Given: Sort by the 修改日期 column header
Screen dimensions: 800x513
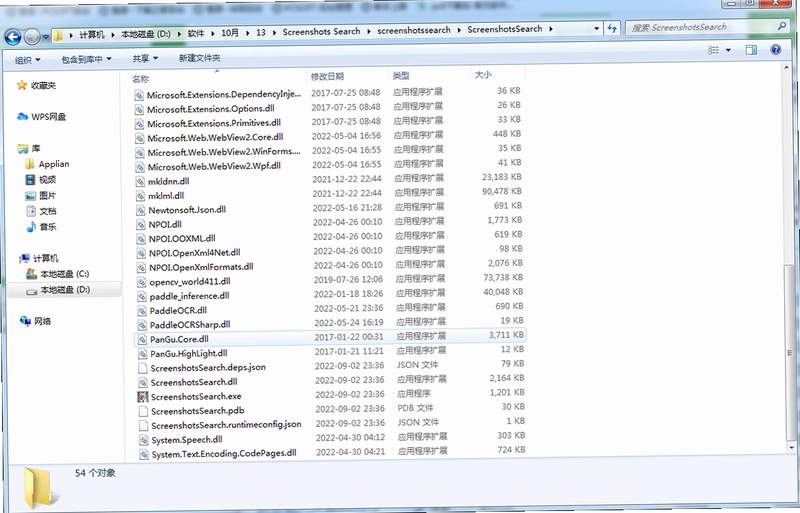Looking at the screenshot, I should pos(327,77).
